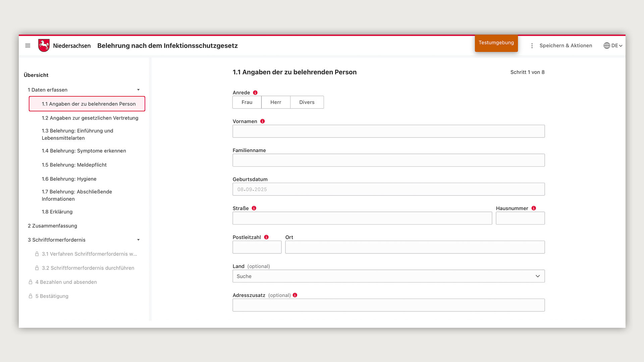Image resolution: width=644 pixels, height=362 pixels.
Task: Click the info icon beside Hausnummer
Action: [x=534, y=208]
